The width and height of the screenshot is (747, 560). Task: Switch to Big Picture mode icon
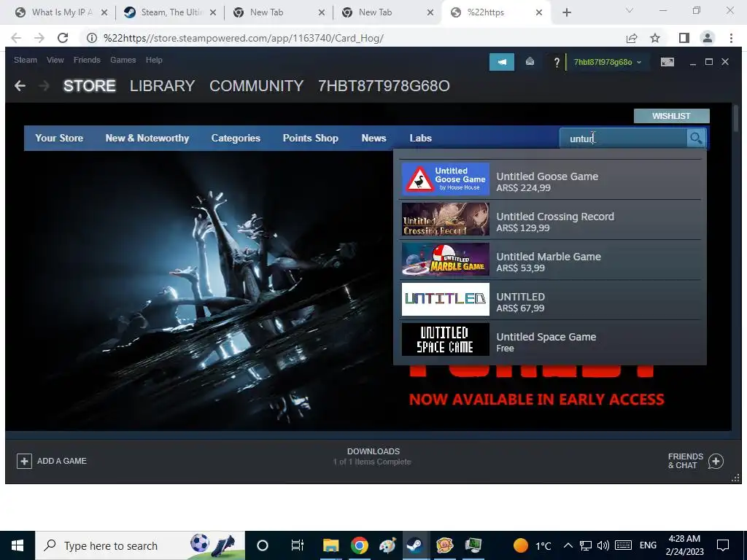coord(667,62)
